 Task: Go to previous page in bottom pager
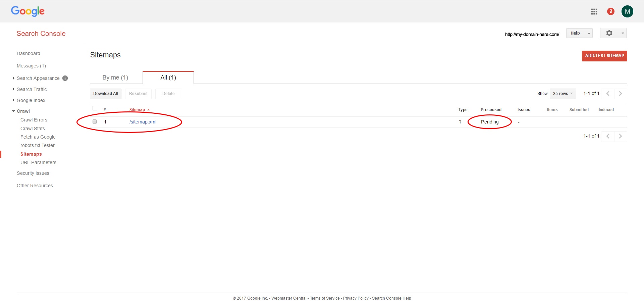pos(608,136)
